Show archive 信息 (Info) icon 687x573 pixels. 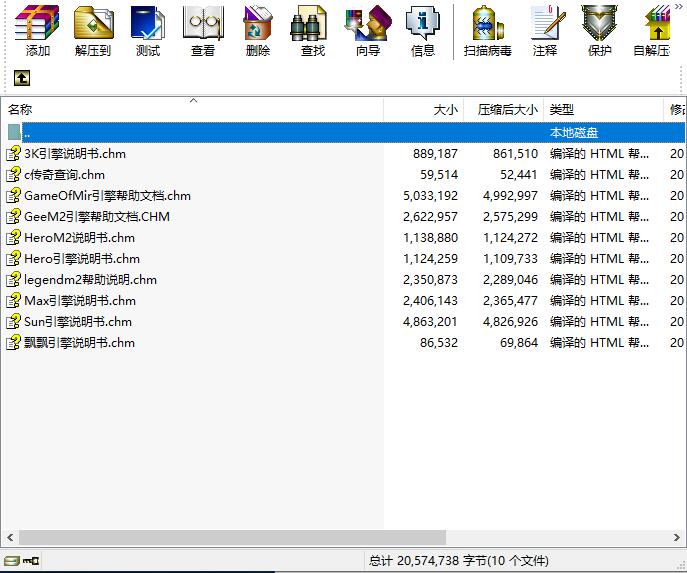point(423,31)
